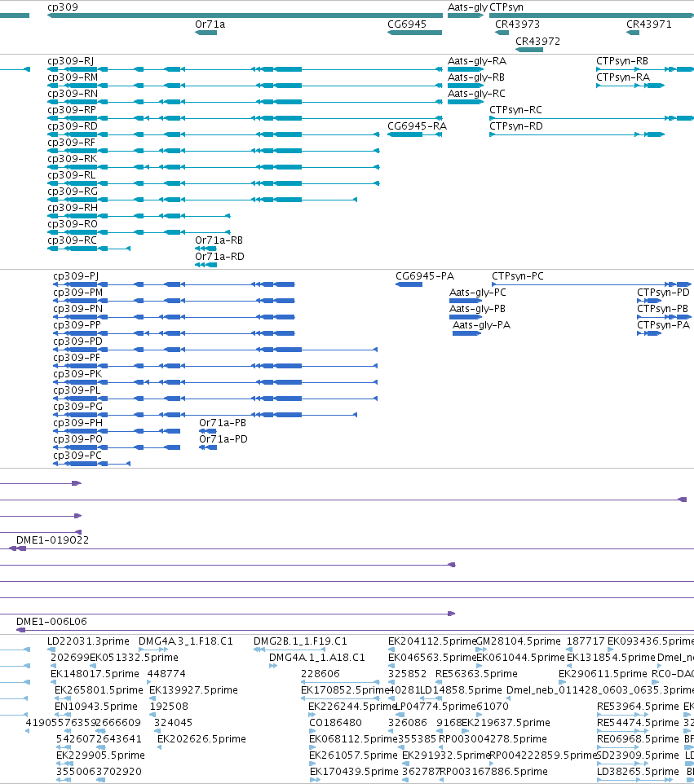The height and width of the screenshot is (784, 694).
Task: Select transcript cp309-RH
Action: (73, 208)
